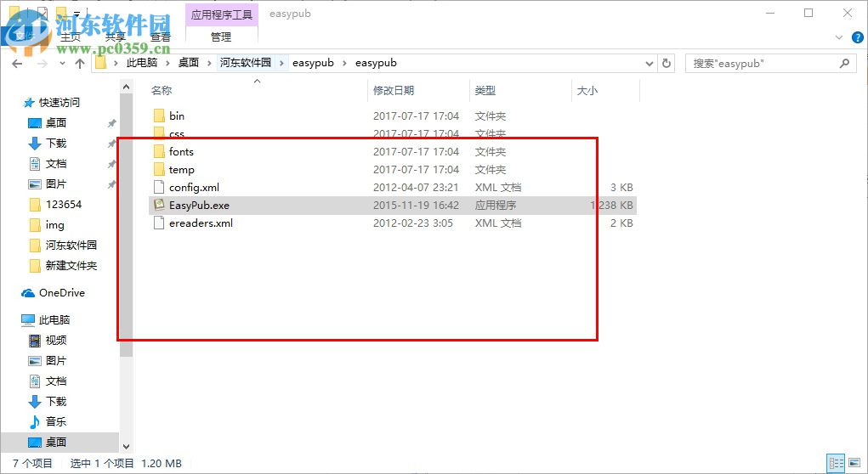Open the 管理 ribbon tab
The height and width of the screenshot is (474, 868).
(221, 37)
